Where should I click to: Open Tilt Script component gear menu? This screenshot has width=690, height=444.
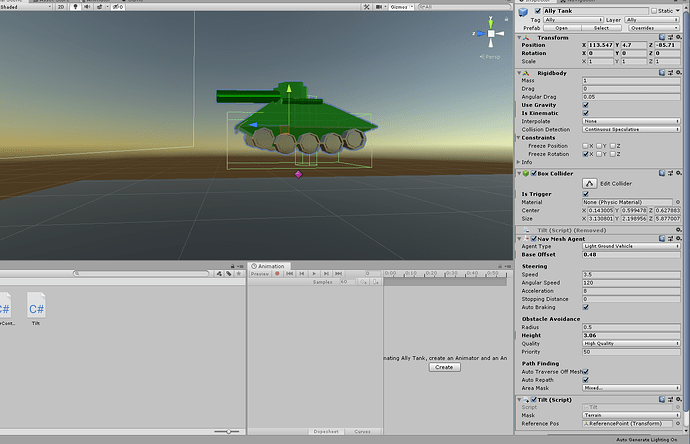click(x=679, y=400)
